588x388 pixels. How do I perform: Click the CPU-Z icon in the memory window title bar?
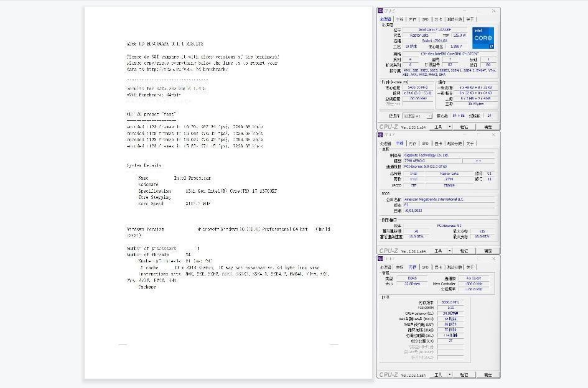pos(381,259)
